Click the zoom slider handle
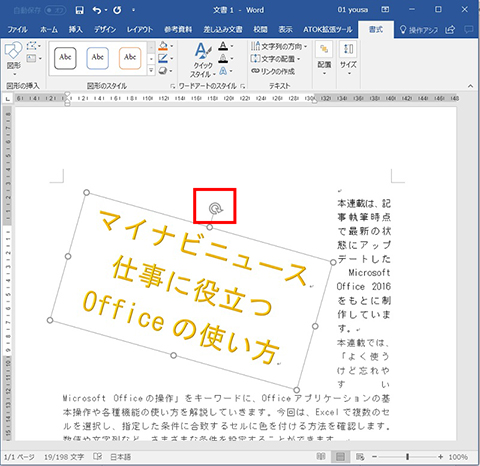Image resolution: width=480 pixels, height=466 pixels. (407, 457)
